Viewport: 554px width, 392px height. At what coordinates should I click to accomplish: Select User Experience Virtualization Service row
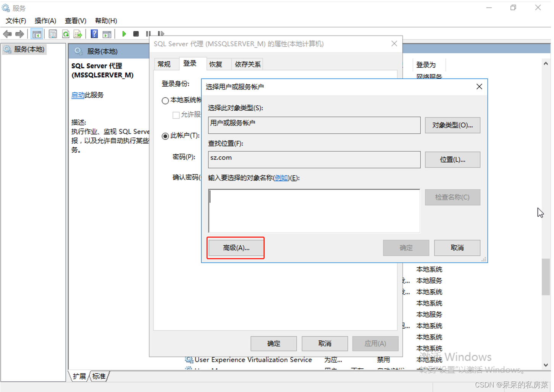click(253, 360)
